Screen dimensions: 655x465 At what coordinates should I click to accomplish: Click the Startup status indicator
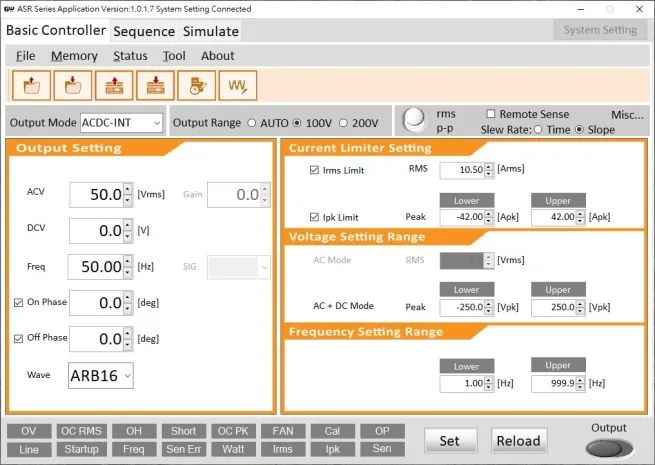click(81, 449)
